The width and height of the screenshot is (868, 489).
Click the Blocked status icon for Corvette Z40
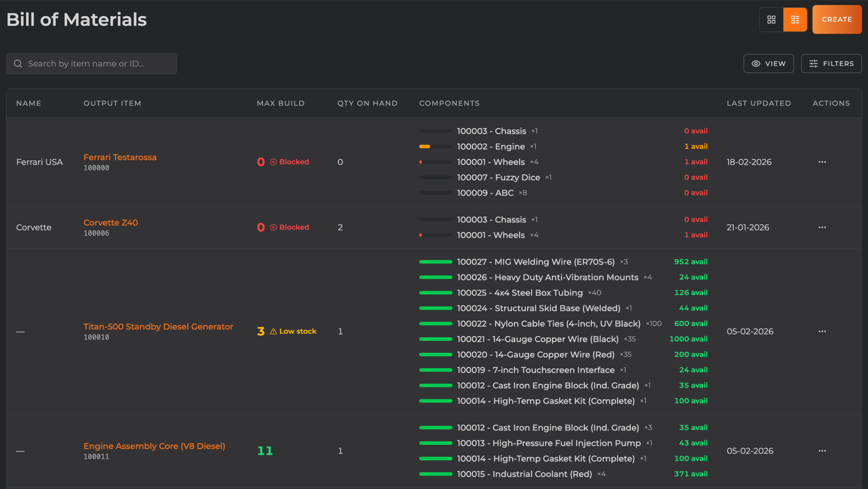click(x=273, y=227)
